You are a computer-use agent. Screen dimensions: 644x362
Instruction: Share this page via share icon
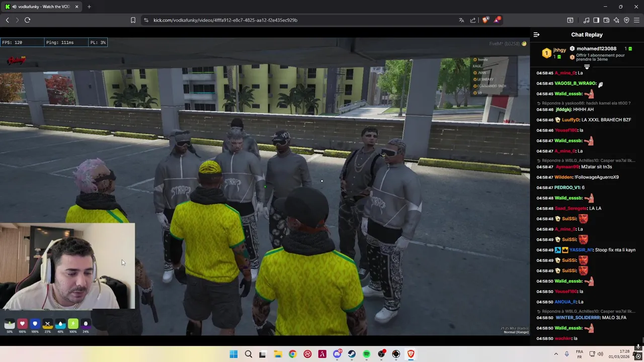pos(473,20)
